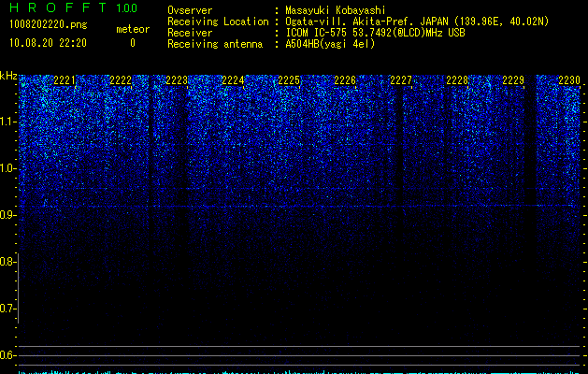Click the Ovserver label
The height and width of the screenshot is (374, 588).
[190, 10]
